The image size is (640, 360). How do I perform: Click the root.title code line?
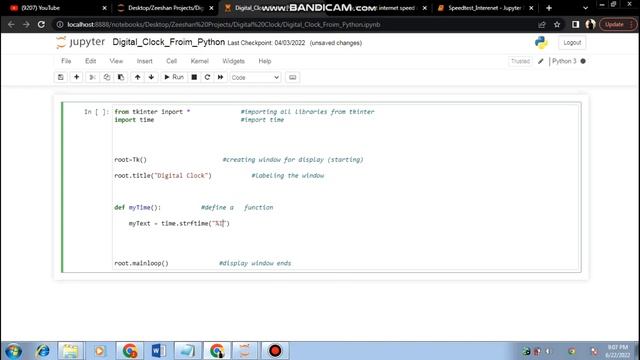pyautogui.click(x=163, y=176)
